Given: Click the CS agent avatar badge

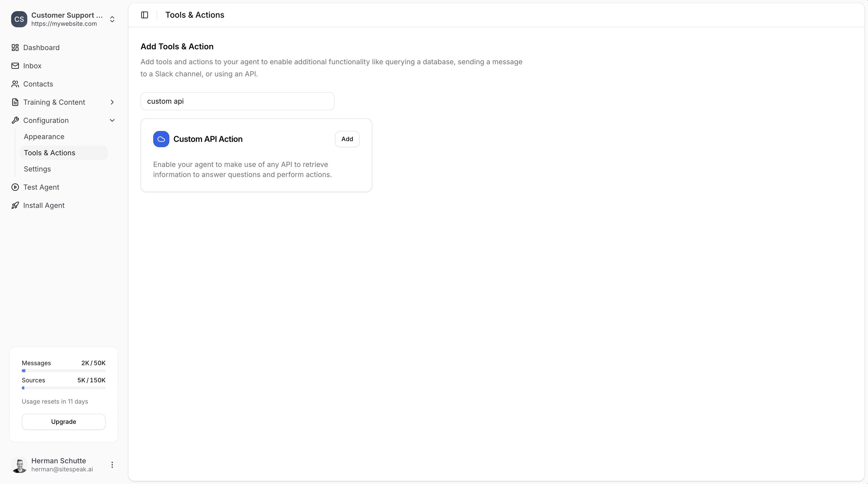Looking at the screenshot, I should click(19, 19).
